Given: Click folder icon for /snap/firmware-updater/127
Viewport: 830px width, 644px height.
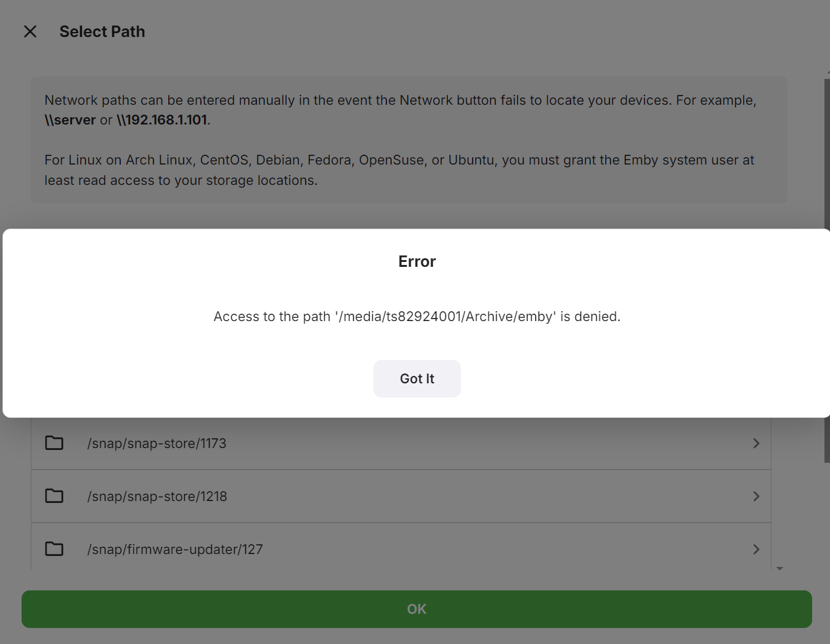Looking at the screenshot, I should pyautogui.click(x=54, y=549).
